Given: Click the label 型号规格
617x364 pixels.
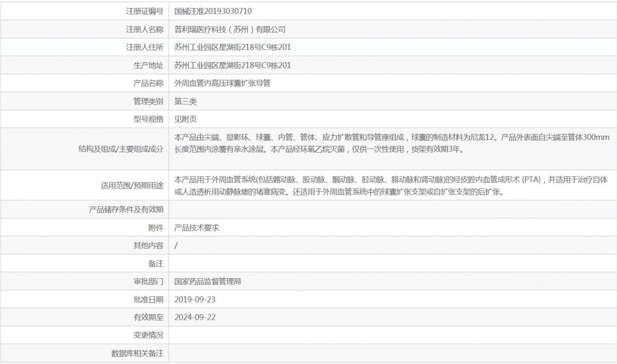Looking at the screenshot, I should pos(148,119).
